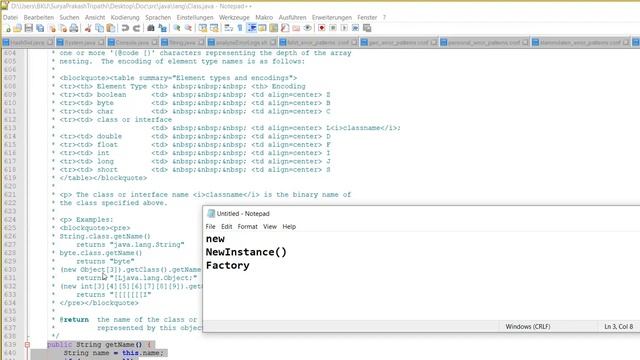The height and width of the screenshot is (360, 640).
Task: Close the System.java tab
Action: tap(101, 42)
